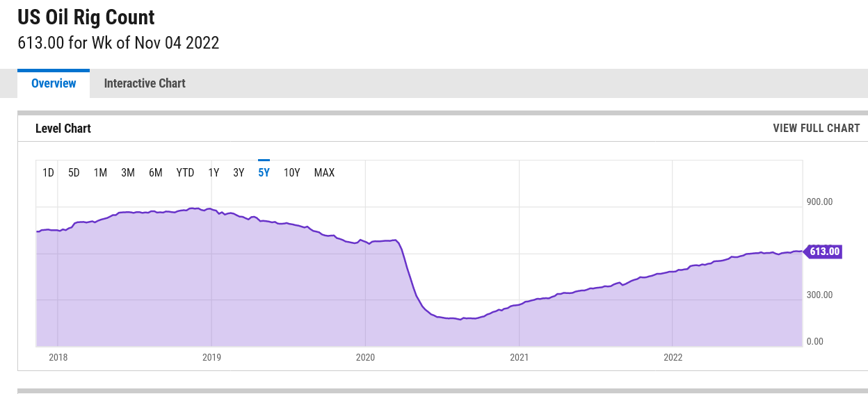
Task: Select the 1Y time range
Action: click(x=214, y=172)
